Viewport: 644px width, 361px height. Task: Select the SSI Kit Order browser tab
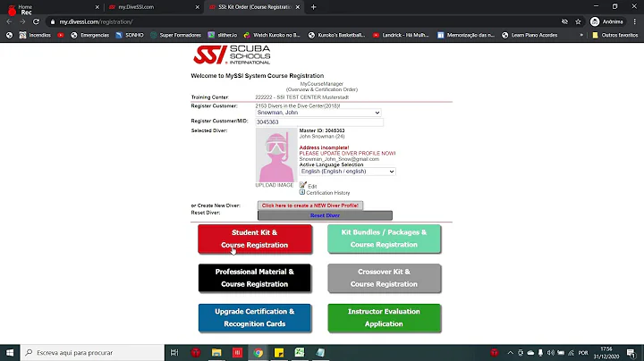coord(254,7)
